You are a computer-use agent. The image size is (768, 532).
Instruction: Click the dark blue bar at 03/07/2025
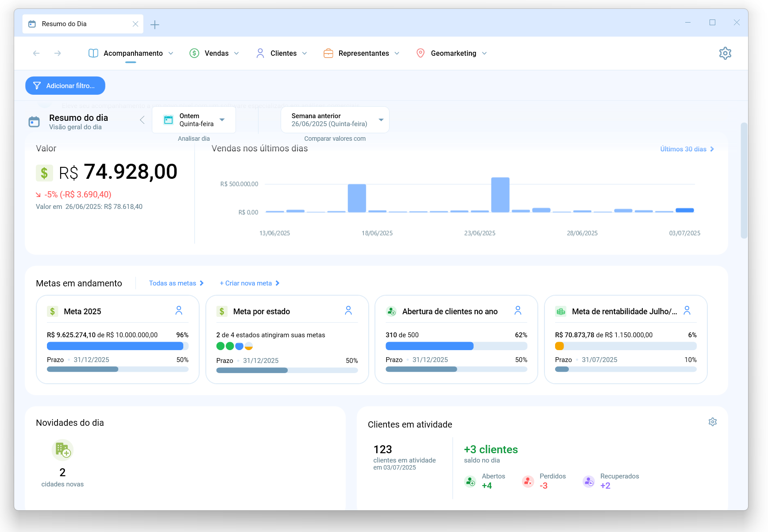click(x=685, y=210)
